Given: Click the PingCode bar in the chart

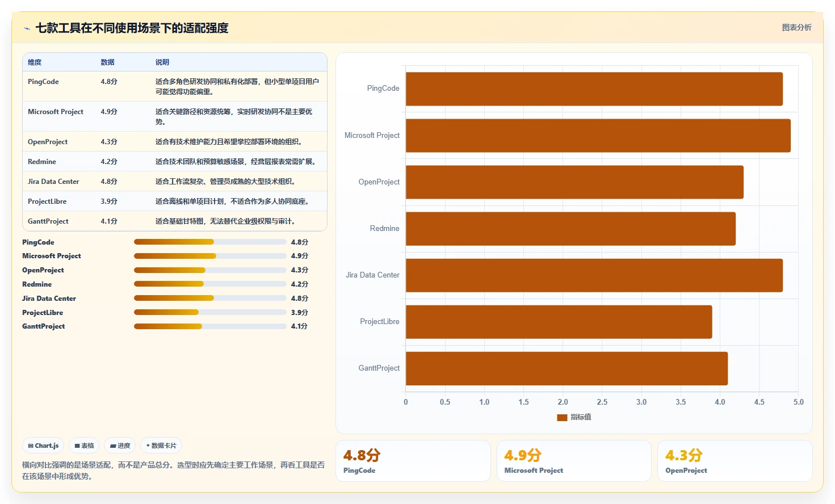Looking at the screenshot, I should pyautogui.click(x=594, y=89).
